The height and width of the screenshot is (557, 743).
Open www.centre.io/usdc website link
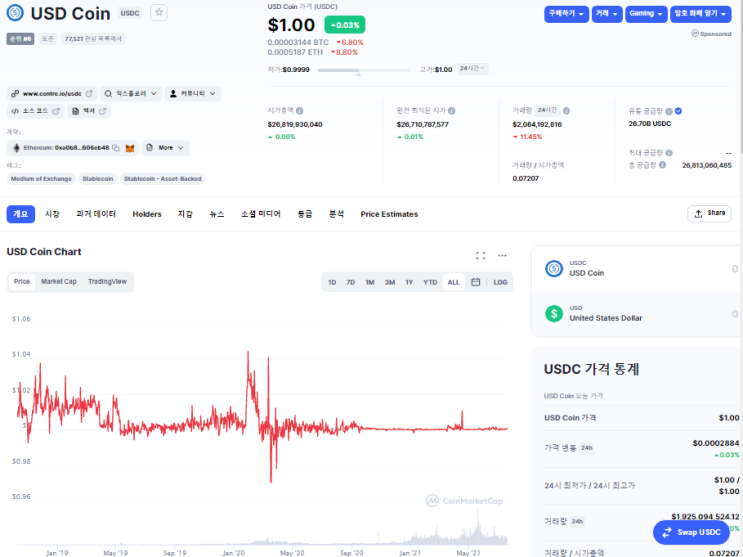coord(52,93)
